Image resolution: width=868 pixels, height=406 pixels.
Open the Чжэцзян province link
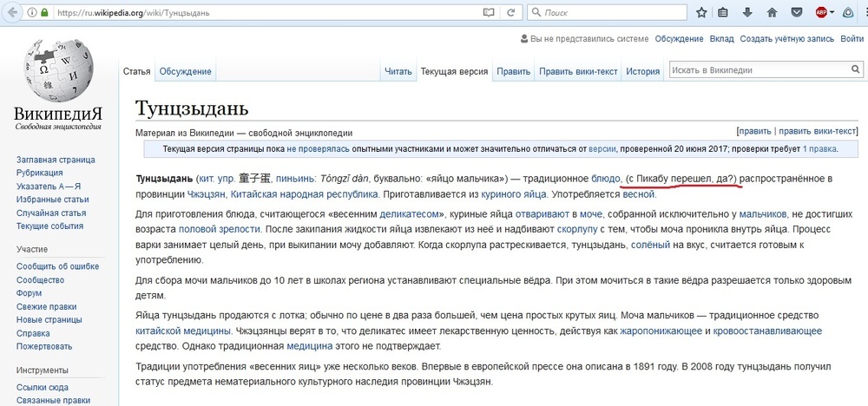point(206,194)
